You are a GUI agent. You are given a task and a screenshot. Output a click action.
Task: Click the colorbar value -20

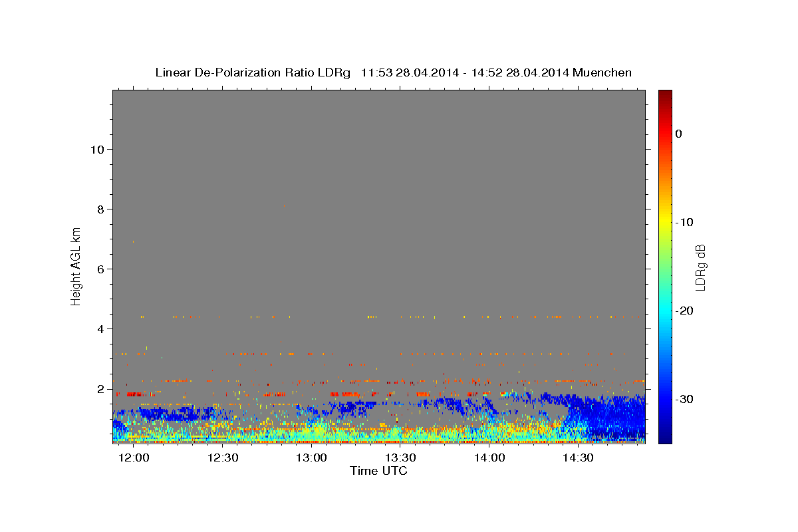684,311
